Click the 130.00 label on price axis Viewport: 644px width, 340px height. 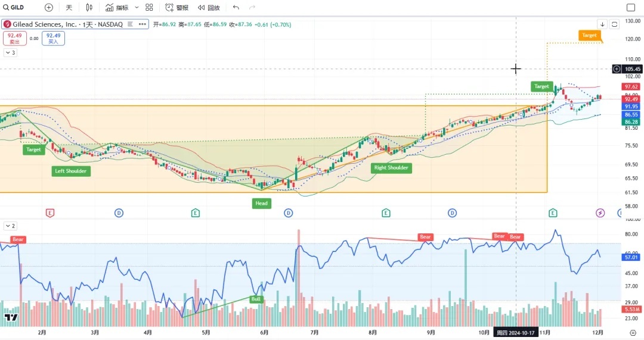tap(633, 21)
